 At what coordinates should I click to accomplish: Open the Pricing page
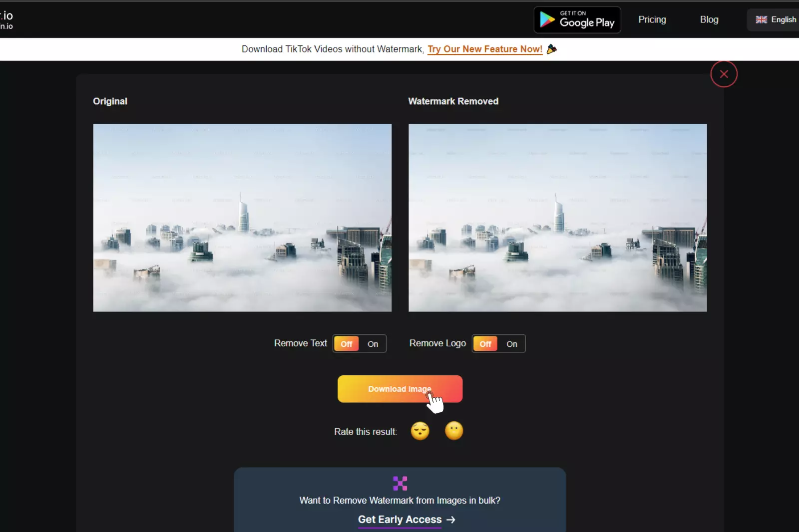click(652, 19)
